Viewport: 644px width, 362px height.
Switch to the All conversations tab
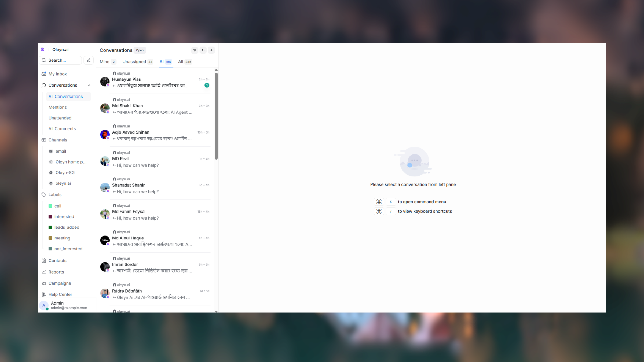(x=181, y=62)
